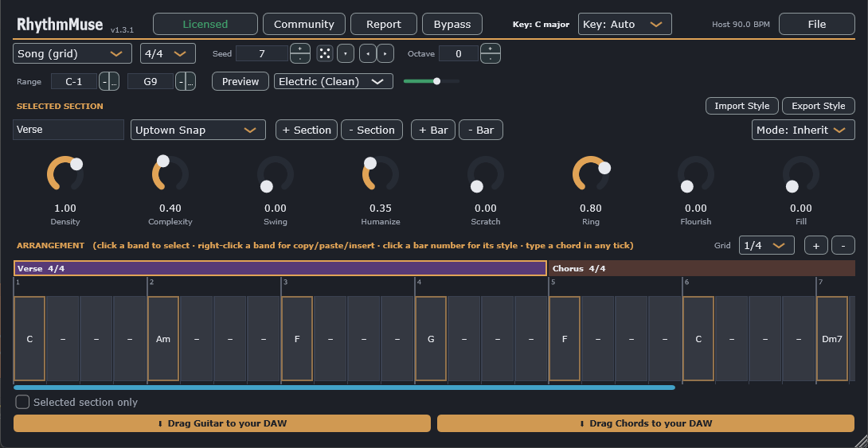Click Drag Guitar to your DAW bar
Image resolution: width=868 pixels, height=448 pixels.
(222, 423)
